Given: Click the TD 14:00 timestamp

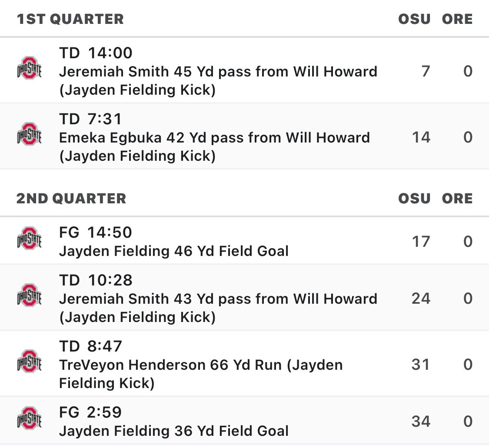Looking at the screenshot, I should pyautogui.click(x=96, y=53).
